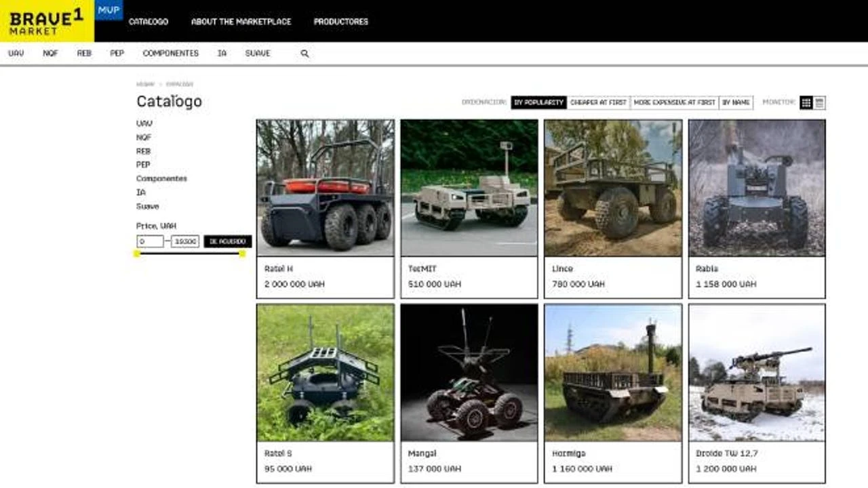Viewport: 868px width, 488px height.
Task: Click the maximum price input field
Action: click(x=185, y=241)
